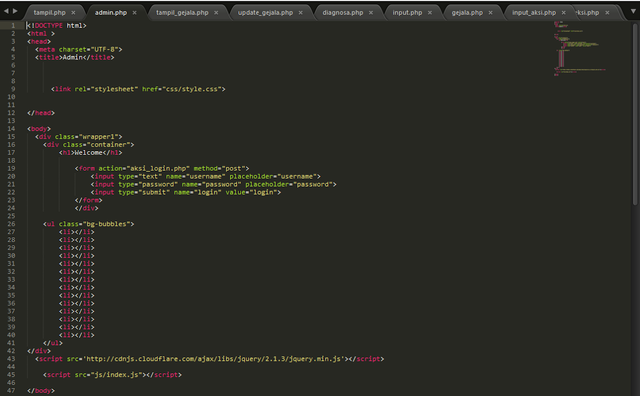Switch to the admin.php tab

(111, 13)
